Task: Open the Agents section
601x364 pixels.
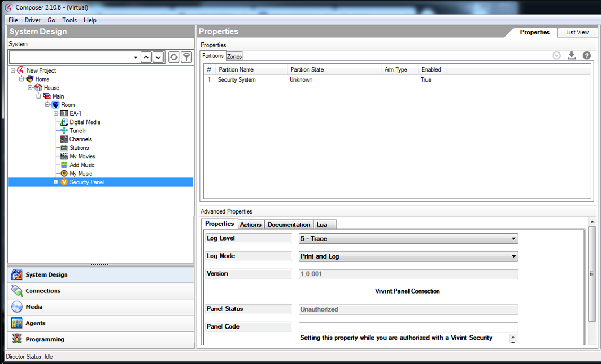Action: click(36, 323)
